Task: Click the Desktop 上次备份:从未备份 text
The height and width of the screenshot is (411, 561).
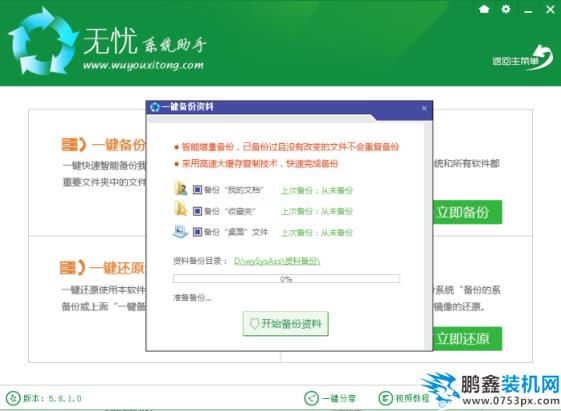Action: 317,233
